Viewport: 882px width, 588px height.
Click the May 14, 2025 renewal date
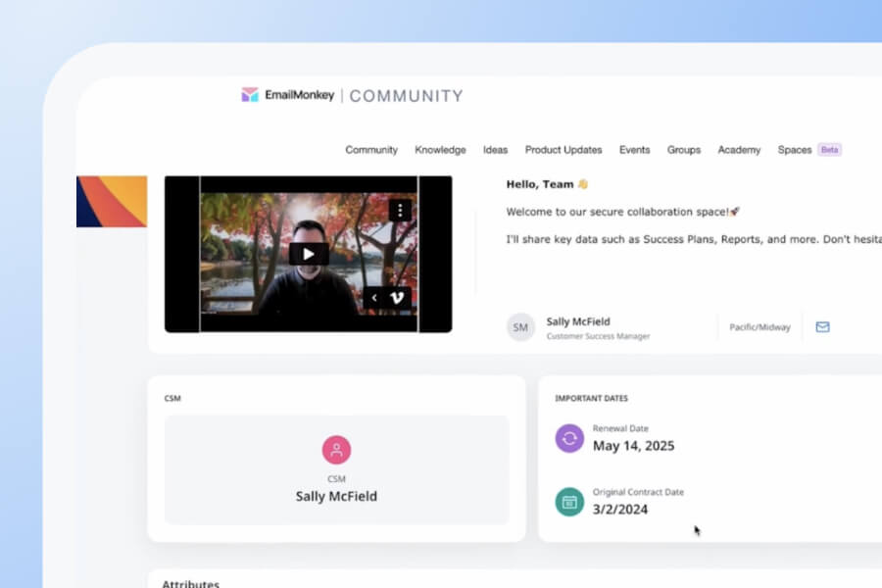633,446
